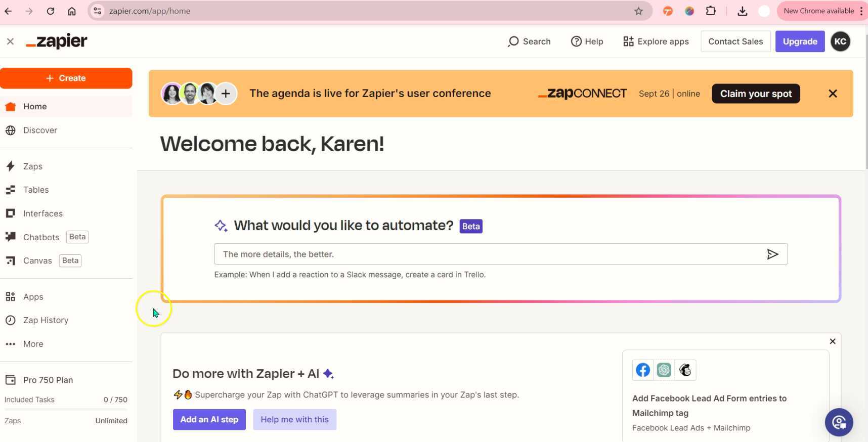View Zap History clock icon
The width and height of the screenshot is (868, 442).
click(11, 320)
